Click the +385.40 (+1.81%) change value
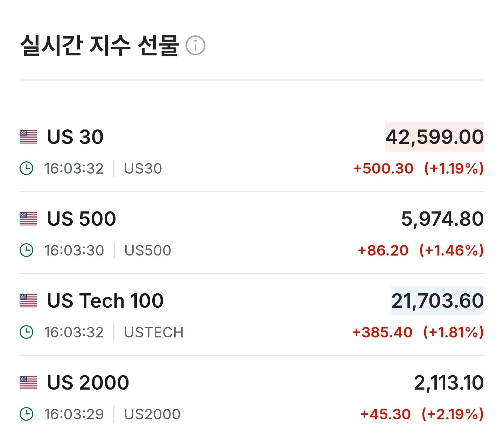504x433 pixels. 418,332
